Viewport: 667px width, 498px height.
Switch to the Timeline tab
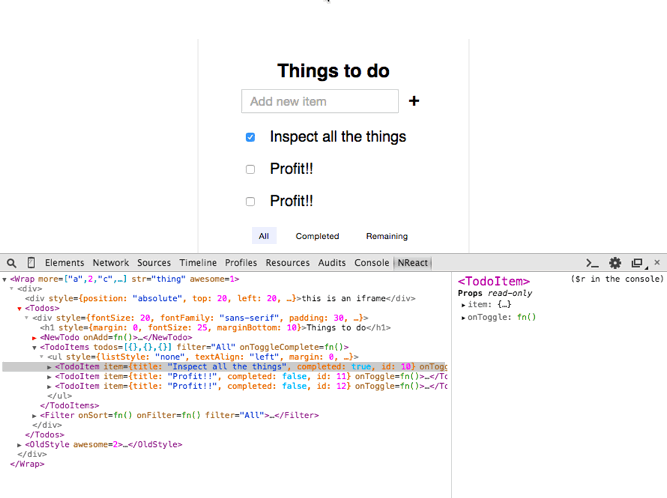click(x=198, y=263)
